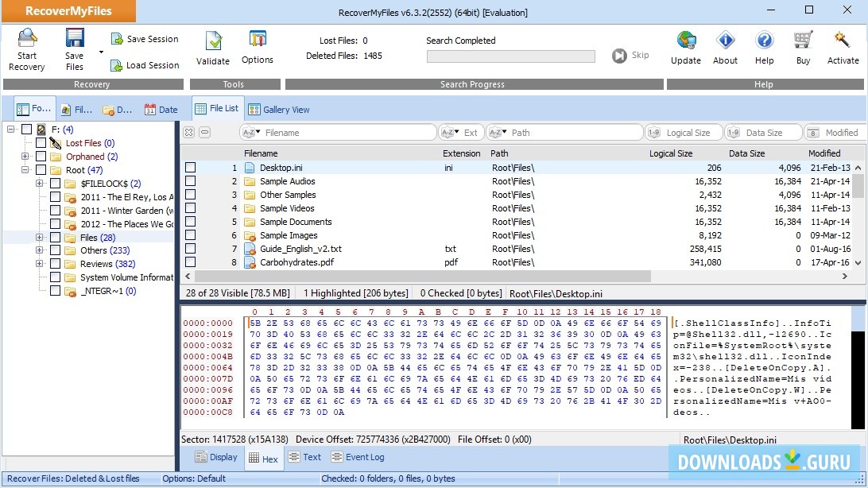This screenshot has width=868, height=488.
Task: Open the Validate tool
Action: [x=213, y=41]
